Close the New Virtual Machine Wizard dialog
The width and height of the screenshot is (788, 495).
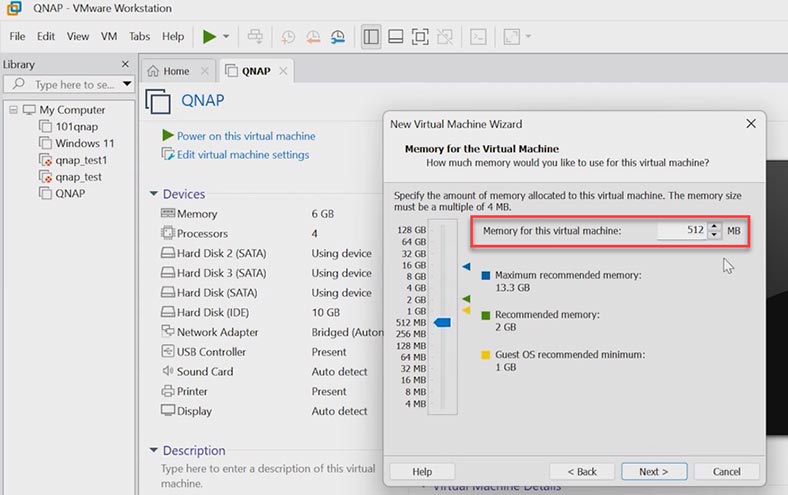pos(751,124)
